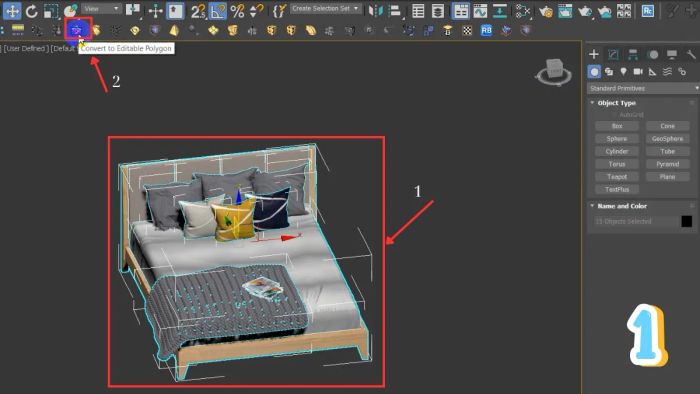Viewport: 700px width, 394px height.
Task: Click the Cone button
Action: 667,126
